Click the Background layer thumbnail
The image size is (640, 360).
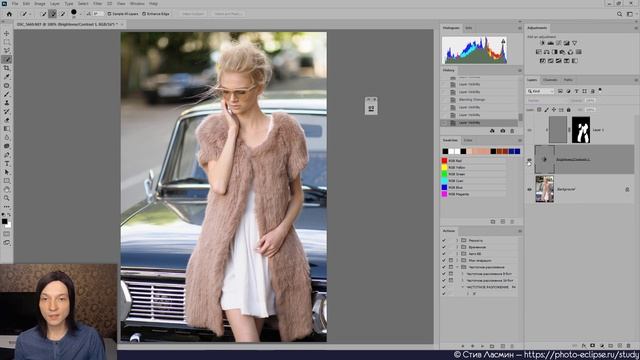544,189
